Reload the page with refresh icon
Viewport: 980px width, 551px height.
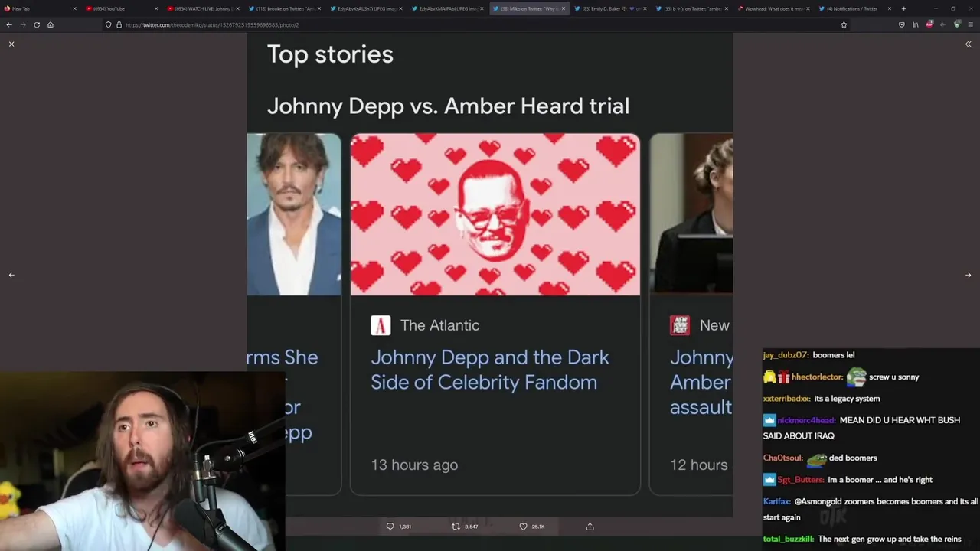pos(37,24)
